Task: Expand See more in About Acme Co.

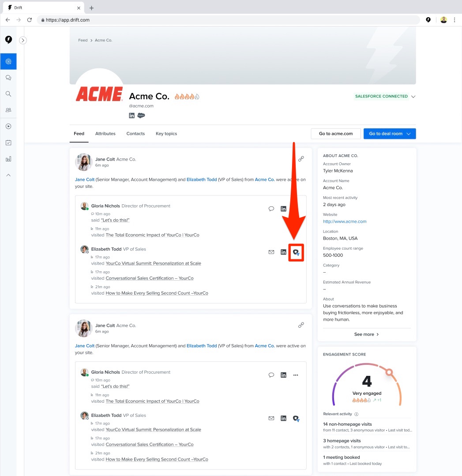Action: [x=366, y=334]
